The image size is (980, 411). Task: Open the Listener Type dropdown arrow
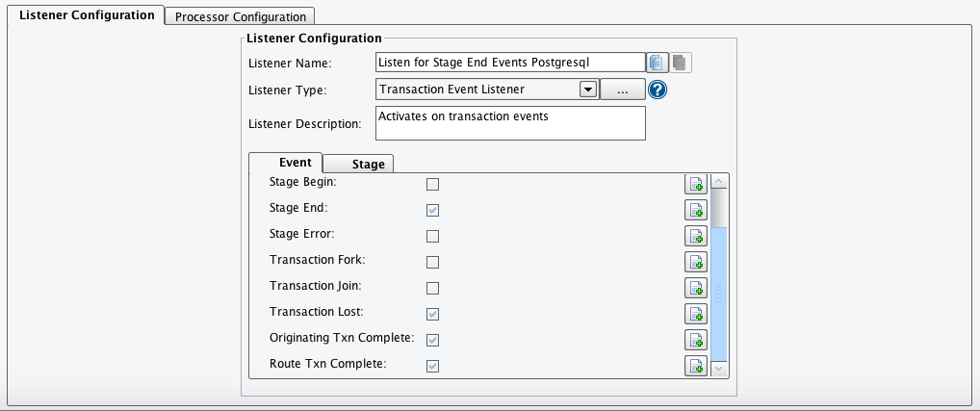pos(588,90)
